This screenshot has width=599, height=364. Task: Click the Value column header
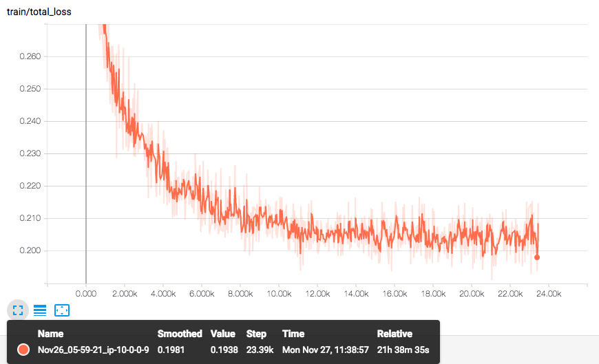(222, 334)
